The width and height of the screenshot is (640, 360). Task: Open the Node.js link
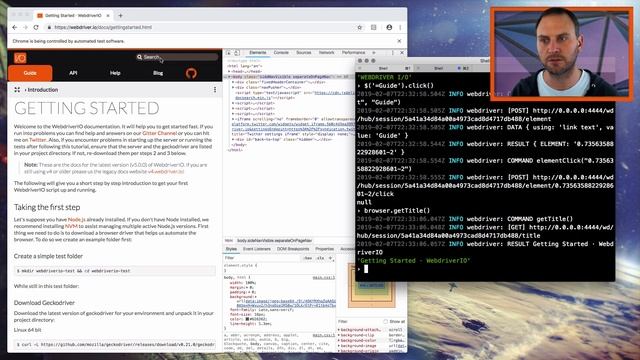point(77,220)
